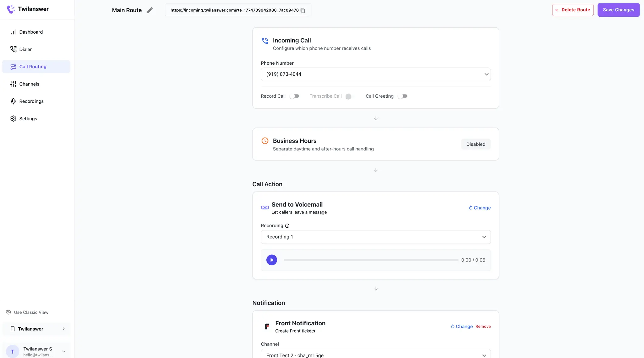Click the incoming route URL field

click(x=238, y=10)
